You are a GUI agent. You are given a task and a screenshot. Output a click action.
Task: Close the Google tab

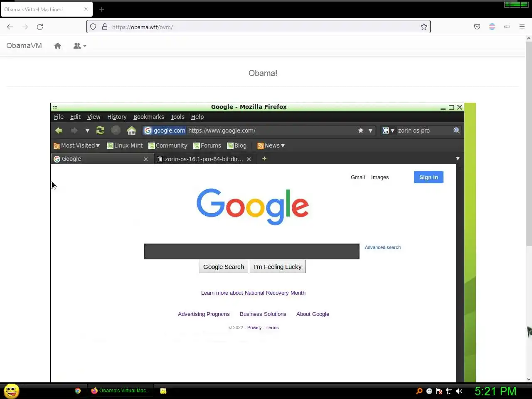click(146, 159)
